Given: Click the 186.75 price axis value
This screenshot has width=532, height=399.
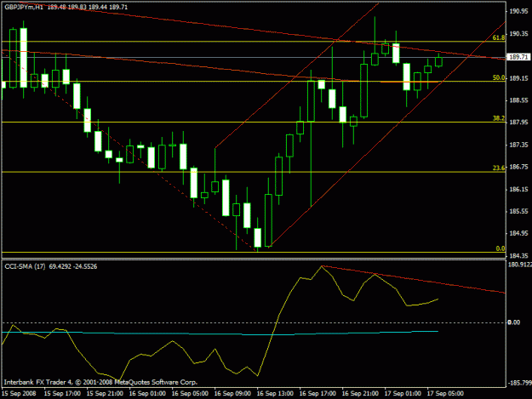Looking at the screenshot, I should [518, 167].
